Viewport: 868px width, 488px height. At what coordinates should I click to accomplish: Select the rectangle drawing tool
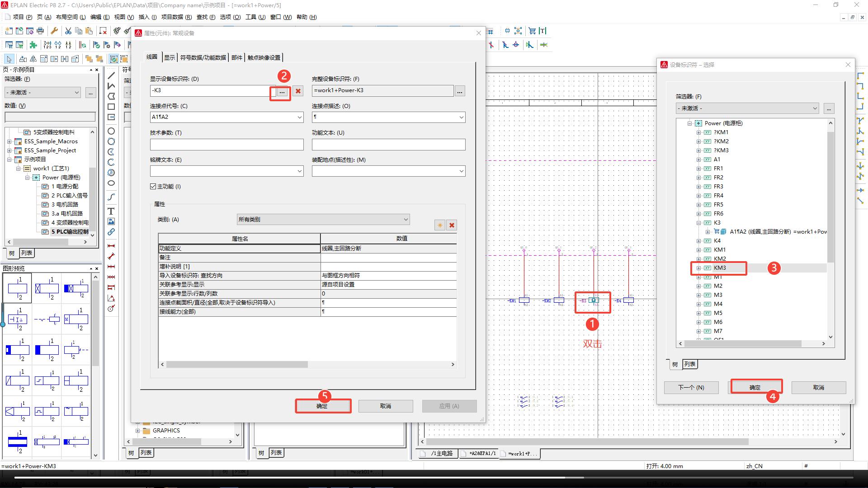pos(111,107)
